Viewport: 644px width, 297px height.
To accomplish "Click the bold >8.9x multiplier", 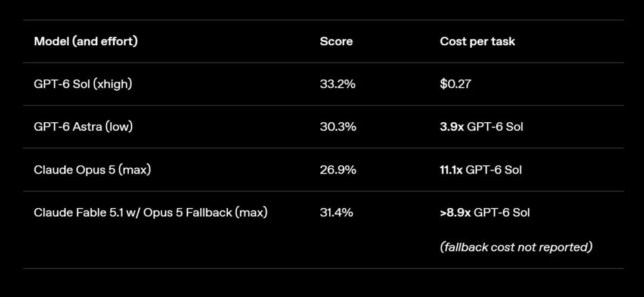I will [455, 213].
